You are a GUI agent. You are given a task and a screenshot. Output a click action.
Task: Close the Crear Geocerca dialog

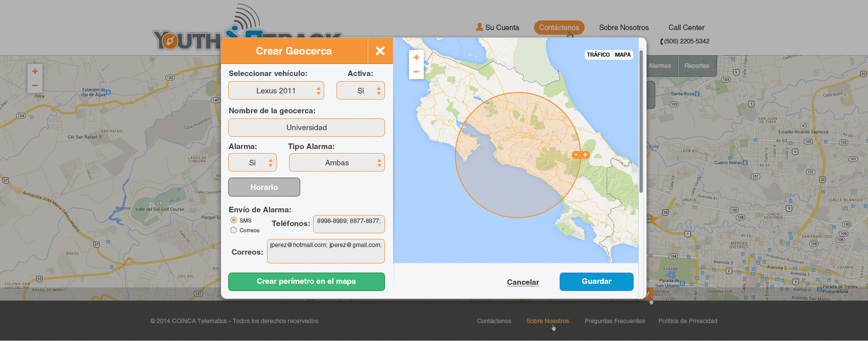(380, 51)
